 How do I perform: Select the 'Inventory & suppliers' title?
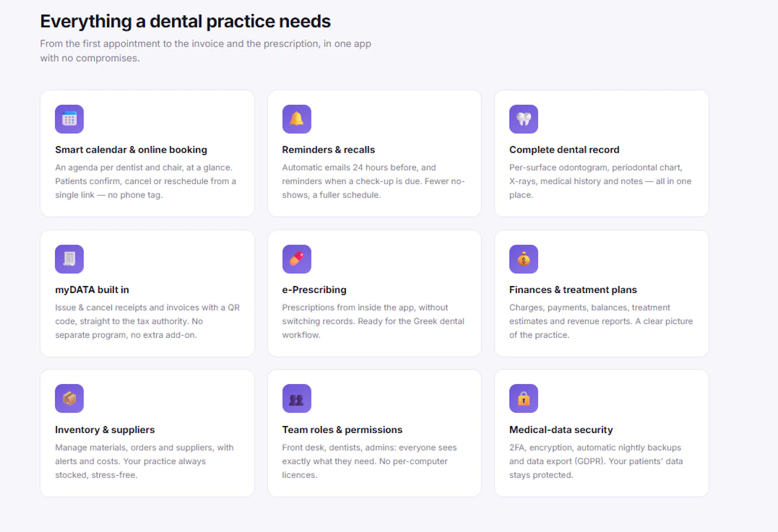click(x=105, y=429)
